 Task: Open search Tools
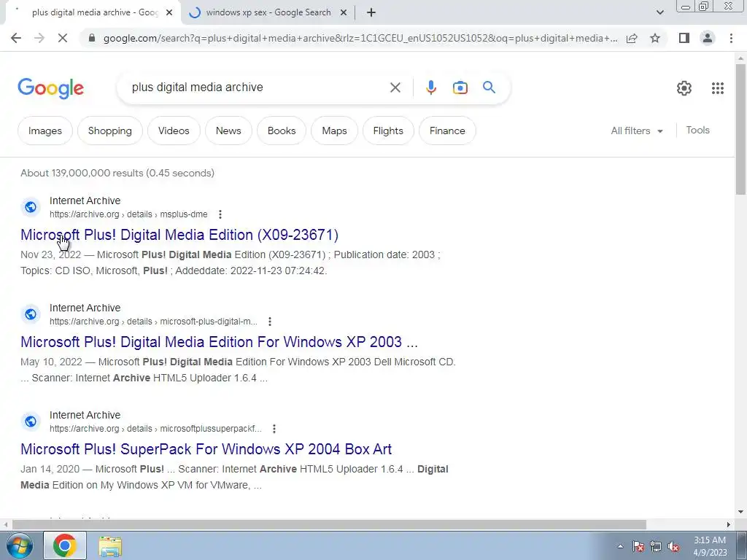tap(697, 130)
